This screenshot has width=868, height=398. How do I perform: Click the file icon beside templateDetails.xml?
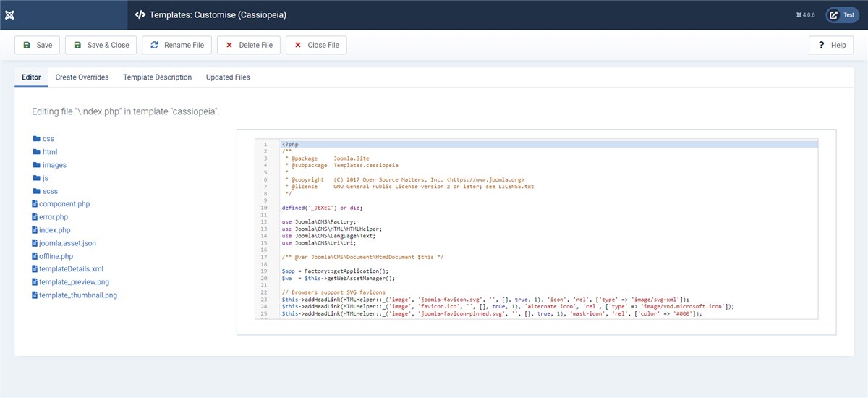(35, 269)
